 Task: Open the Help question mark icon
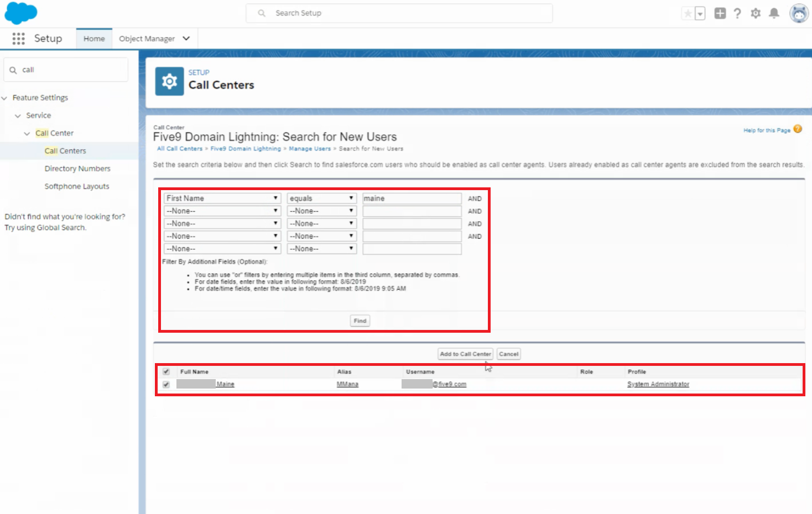click(737, 13)
